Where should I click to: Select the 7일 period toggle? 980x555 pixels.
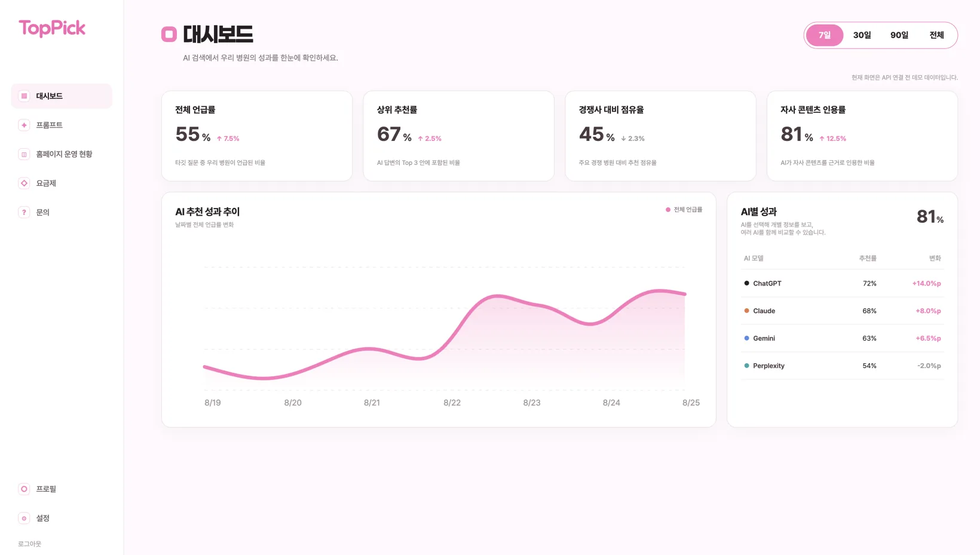[825, 35]
